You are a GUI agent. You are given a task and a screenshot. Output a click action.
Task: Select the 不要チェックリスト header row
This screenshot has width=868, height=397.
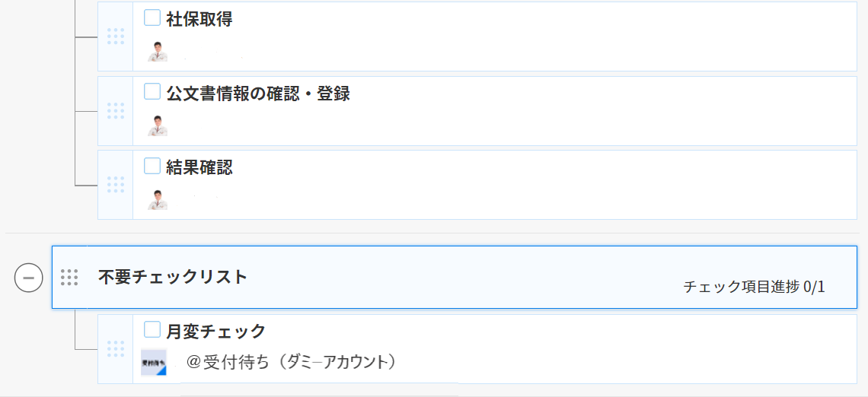click(x=455, y=277)
